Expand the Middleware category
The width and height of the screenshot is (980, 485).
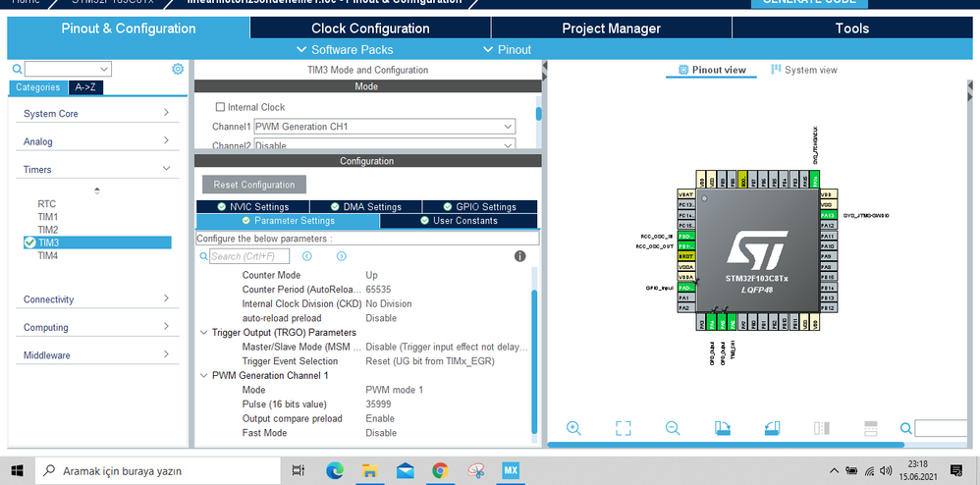coord(97,355)
